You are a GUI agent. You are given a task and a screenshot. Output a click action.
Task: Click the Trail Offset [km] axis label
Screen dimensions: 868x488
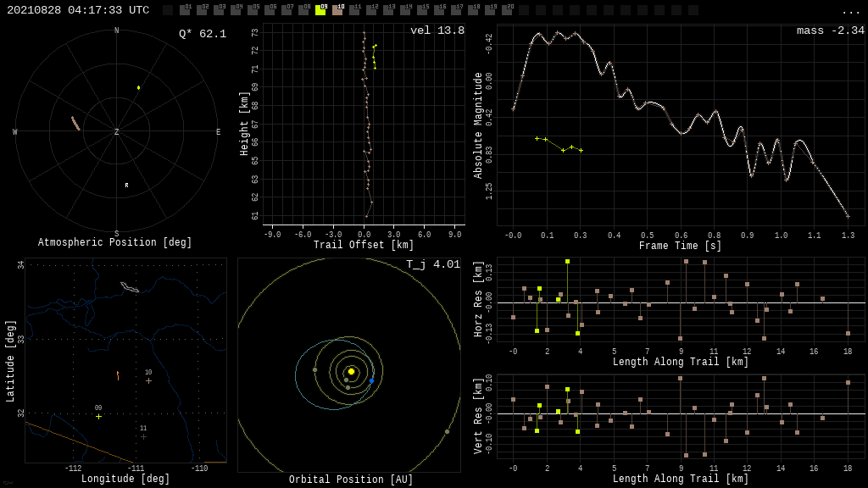click(x=363, y=245)
